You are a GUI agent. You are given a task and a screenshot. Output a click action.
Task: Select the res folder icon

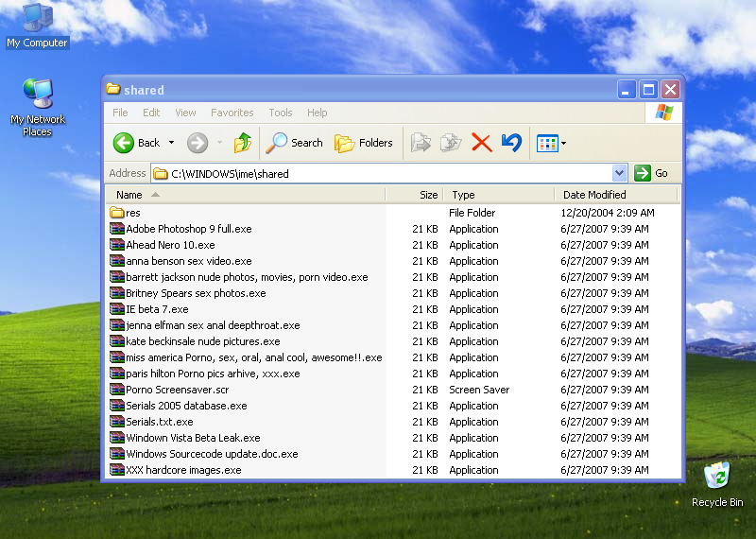coord(116,213)
